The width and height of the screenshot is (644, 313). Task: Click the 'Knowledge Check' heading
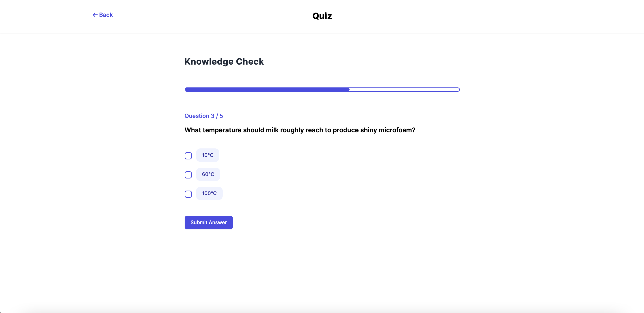pyautogui.click(x=224, y=62)
